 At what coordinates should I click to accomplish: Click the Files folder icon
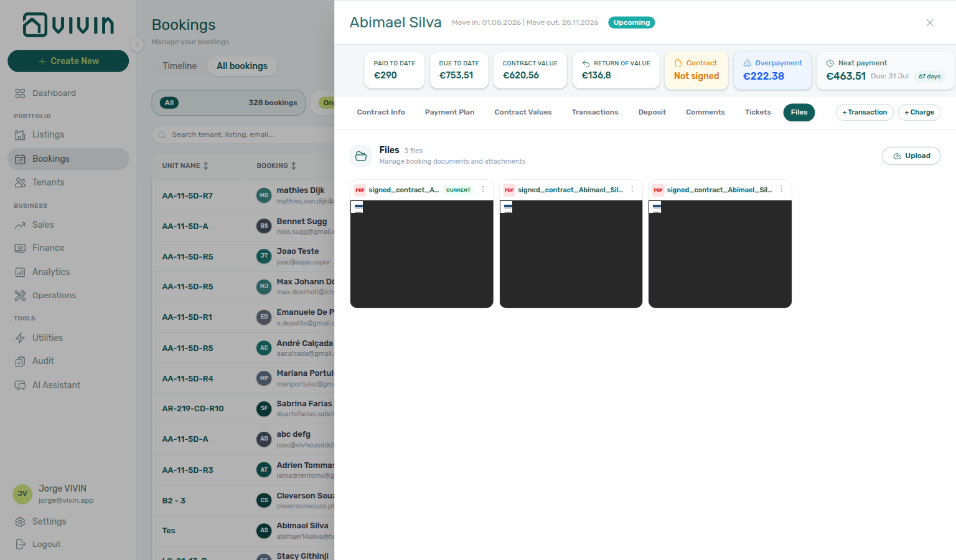(x=361, y=156)
